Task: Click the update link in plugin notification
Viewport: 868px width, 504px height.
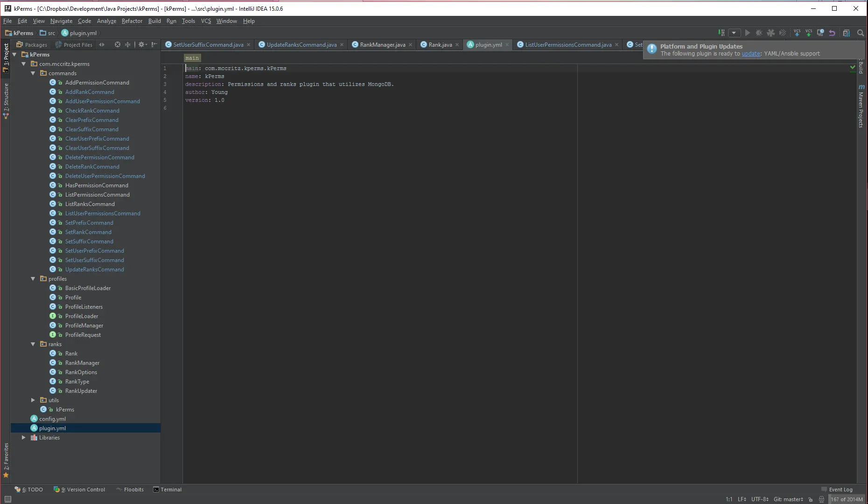Action: point(751,54)
